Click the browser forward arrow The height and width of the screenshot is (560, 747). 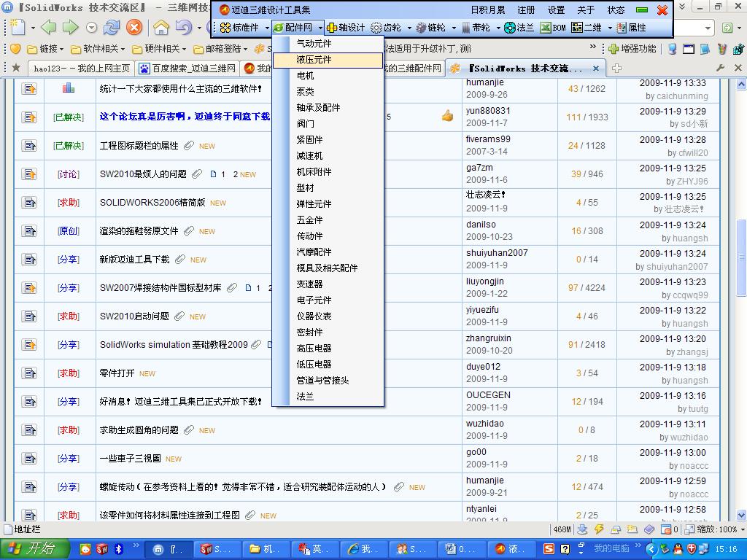point(70,27)
